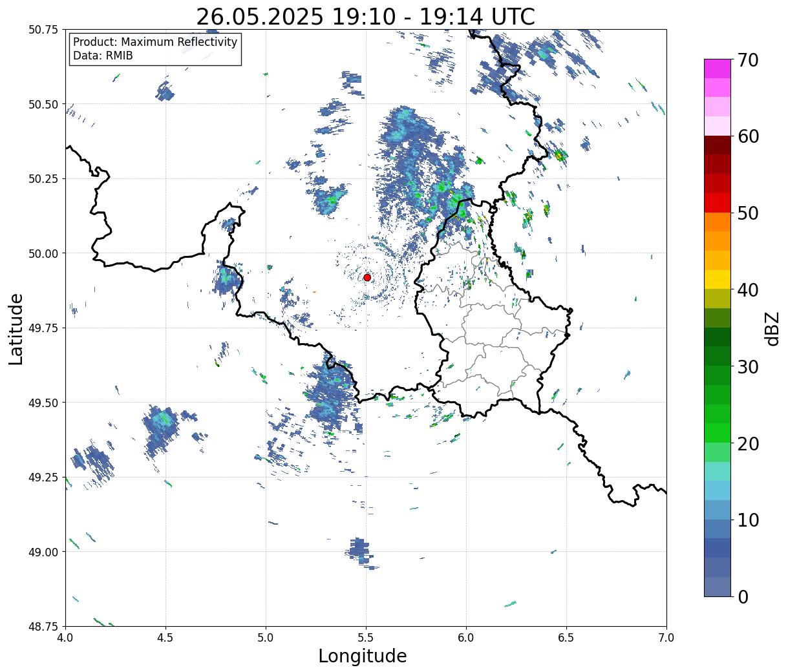Viewport: 788px width, 672px height.
Task: Click the orange swatch just below 50
Action: pyautogui.click(x=718, y=222)
